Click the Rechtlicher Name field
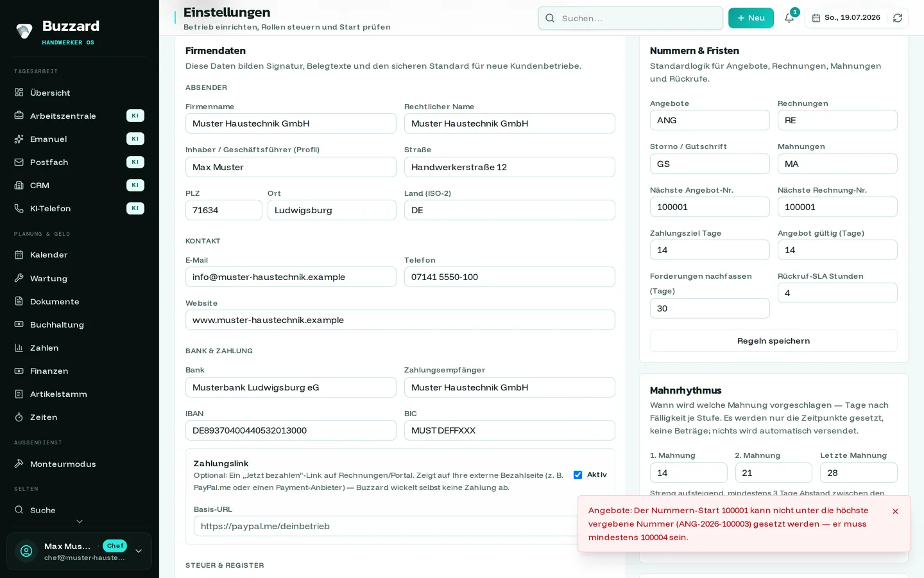Screen dimensions: 924x578 pos(509,123)
